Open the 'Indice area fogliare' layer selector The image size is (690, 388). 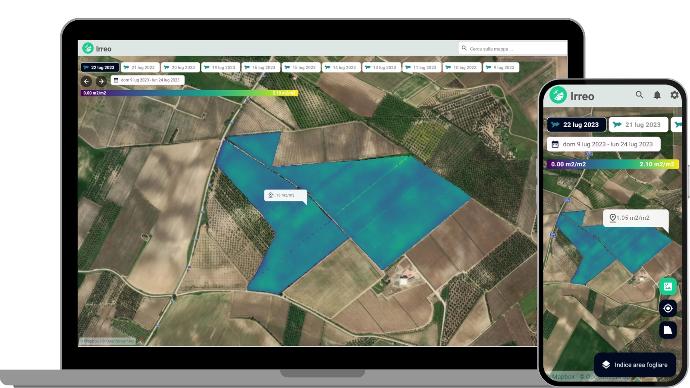tap(635, 365)
